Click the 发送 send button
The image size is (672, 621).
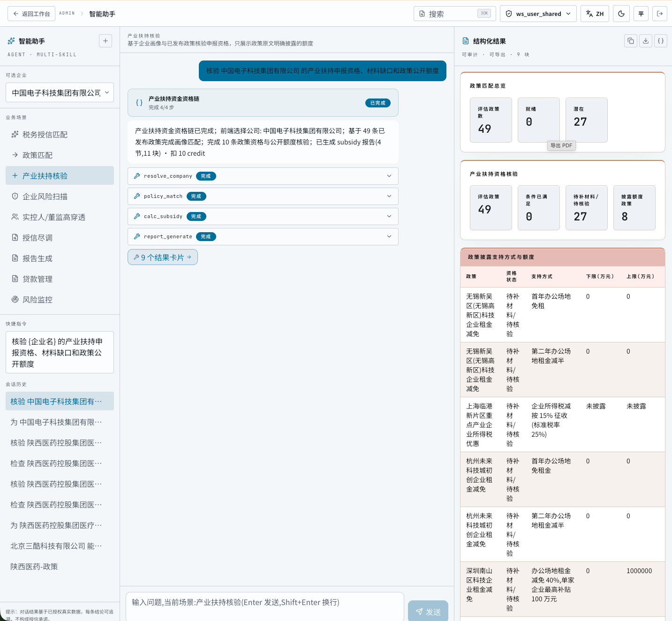pos(428,611)
